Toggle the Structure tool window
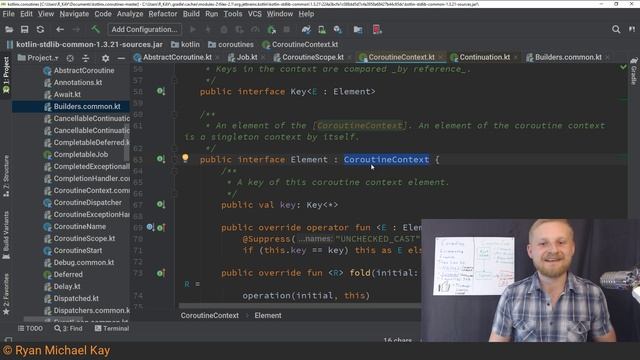 6,176
